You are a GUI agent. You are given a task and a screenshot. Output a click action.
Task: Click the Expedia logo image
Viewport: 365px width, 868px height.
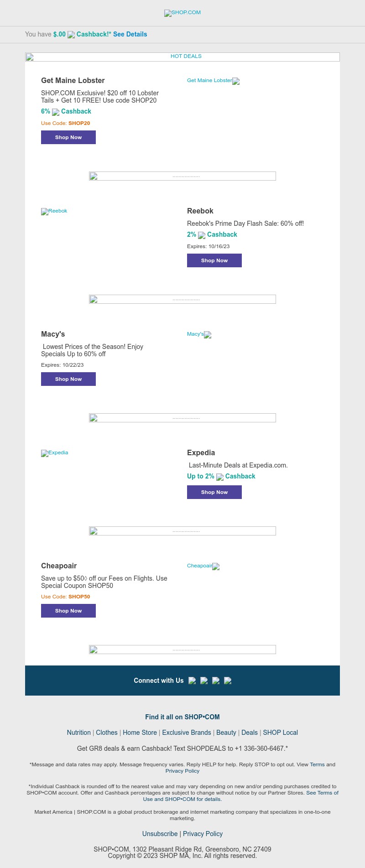(55, 453)
